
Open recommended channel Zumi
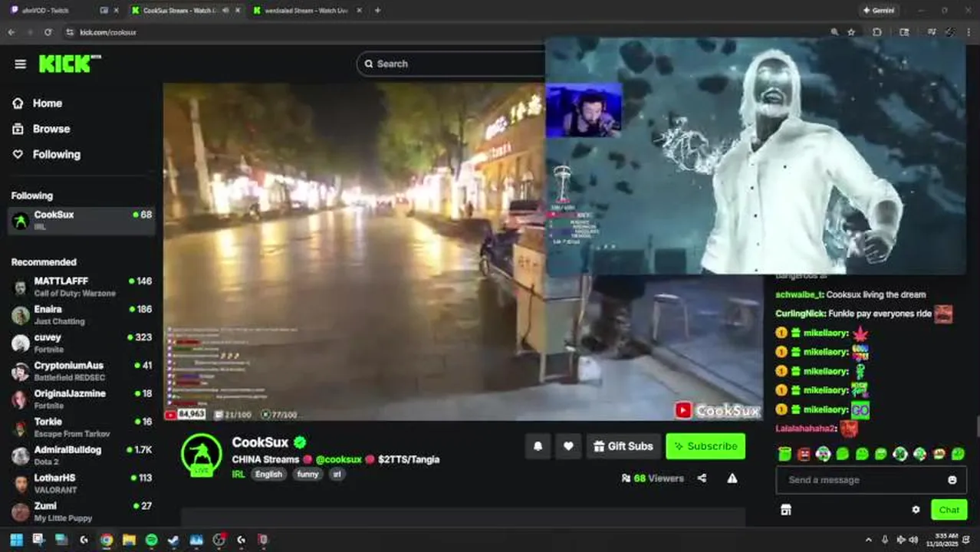(81, 511)
